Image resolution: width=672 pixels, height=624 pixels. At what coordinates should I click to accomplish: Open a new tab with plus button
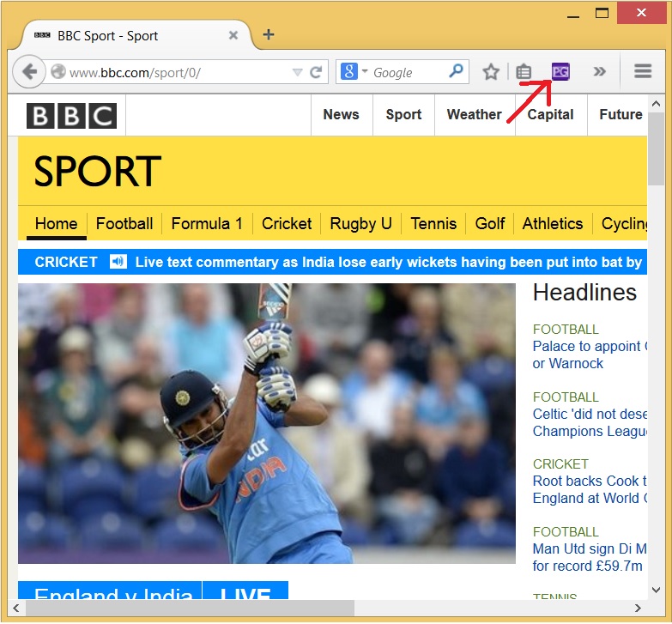tap(269, 34)
